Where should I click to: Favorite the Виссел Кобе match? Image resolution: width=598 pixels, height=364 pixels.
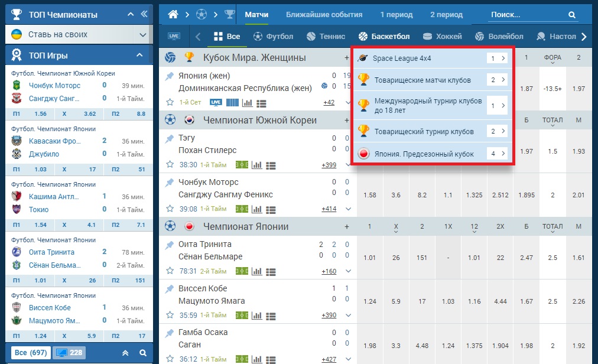coord(170,315)
